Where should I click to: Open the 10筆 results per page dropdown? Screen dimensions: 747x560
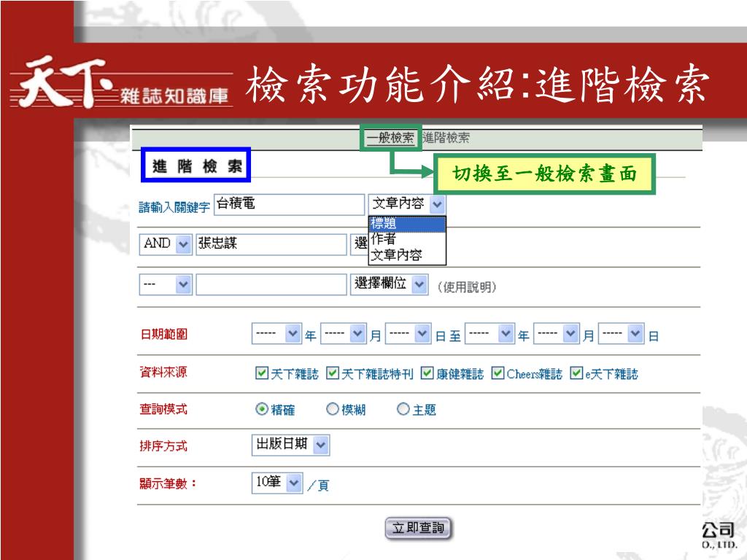(277, 483)
